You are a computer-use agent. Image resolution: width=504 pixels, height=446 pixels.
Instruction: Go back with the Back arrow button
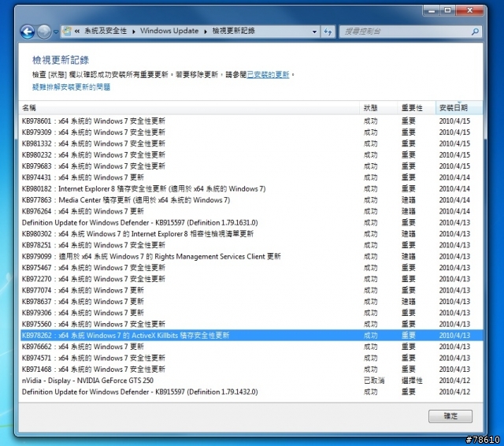(x=28, y=32)
